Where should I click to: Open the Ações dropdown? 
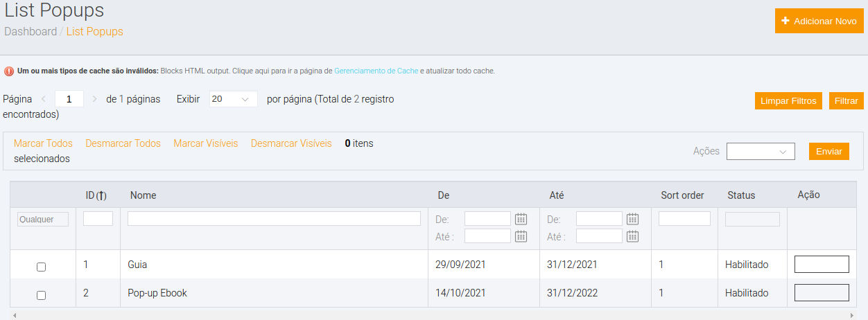point(761,151)
